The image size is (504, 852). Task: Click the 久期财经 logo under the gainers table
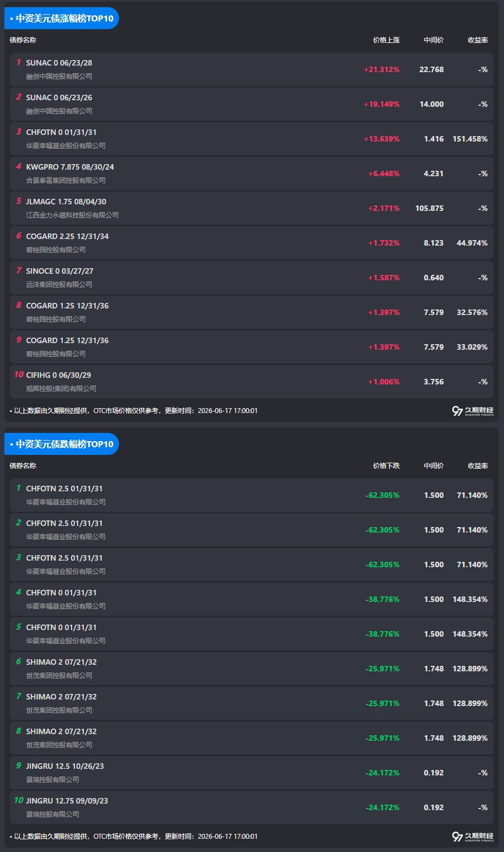pyautogui.click(x=473, y=411)
